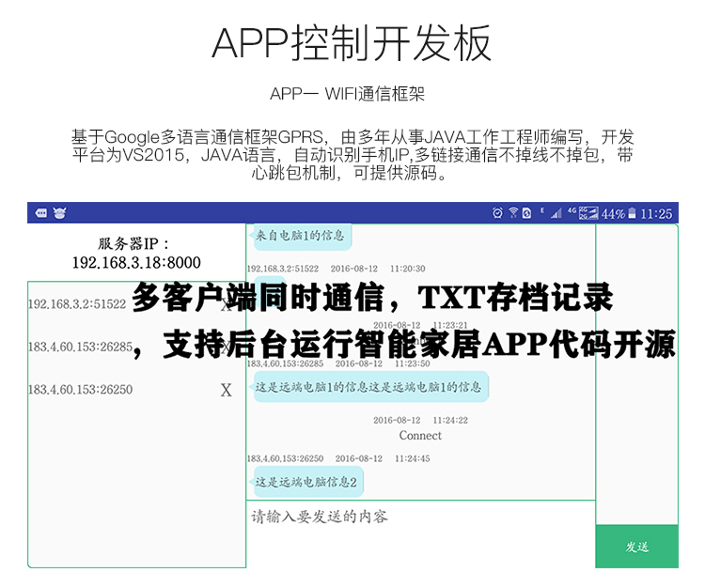Viewport: 705px width, 588px height.
Task: Tap the alarm clock status icon
Action: [497, 213]
